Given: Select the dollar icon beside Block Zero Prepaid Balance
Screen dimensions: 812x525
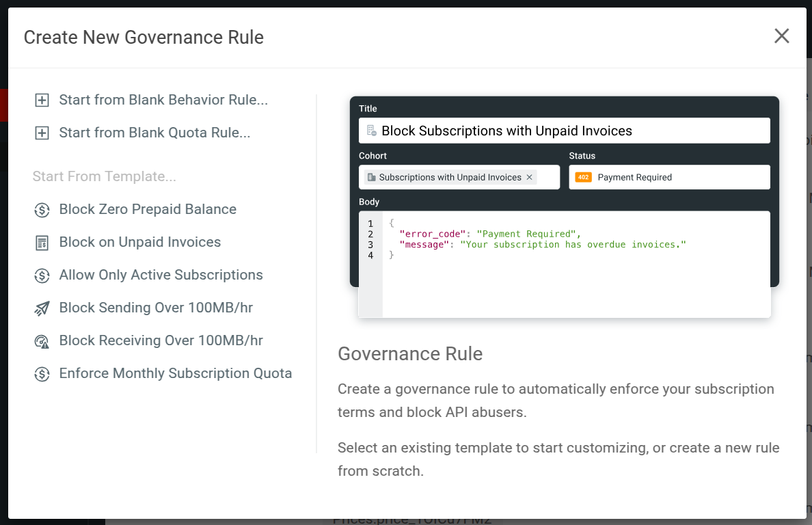Looking at the screenshot, I should coord(42,209).
